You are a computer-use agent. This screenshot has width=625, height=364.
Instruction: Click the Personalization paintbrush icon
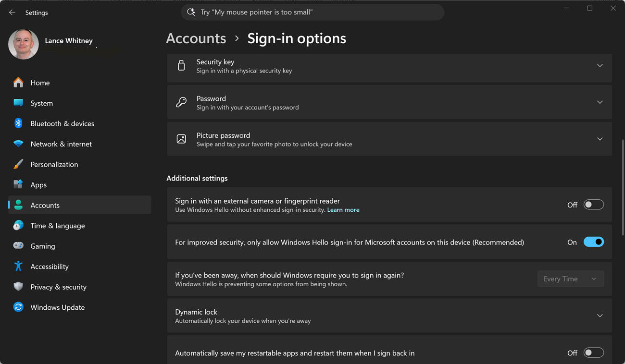(18, 164)
